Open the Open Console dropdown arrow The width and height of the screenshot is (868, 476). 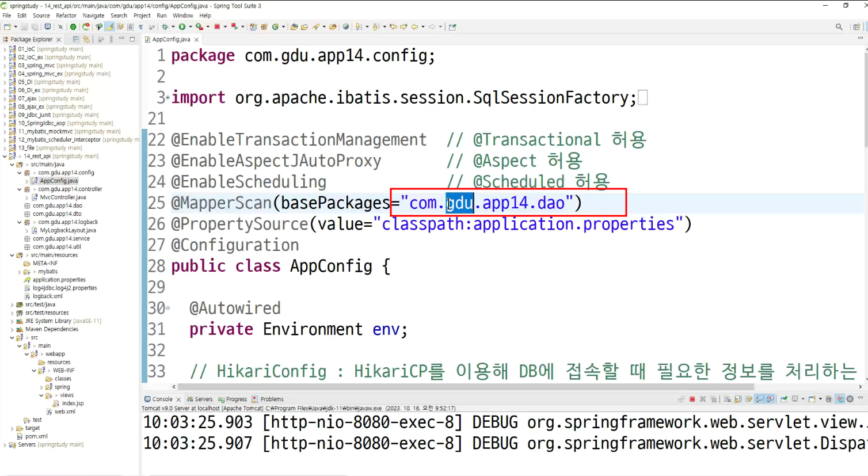(820, 399)
